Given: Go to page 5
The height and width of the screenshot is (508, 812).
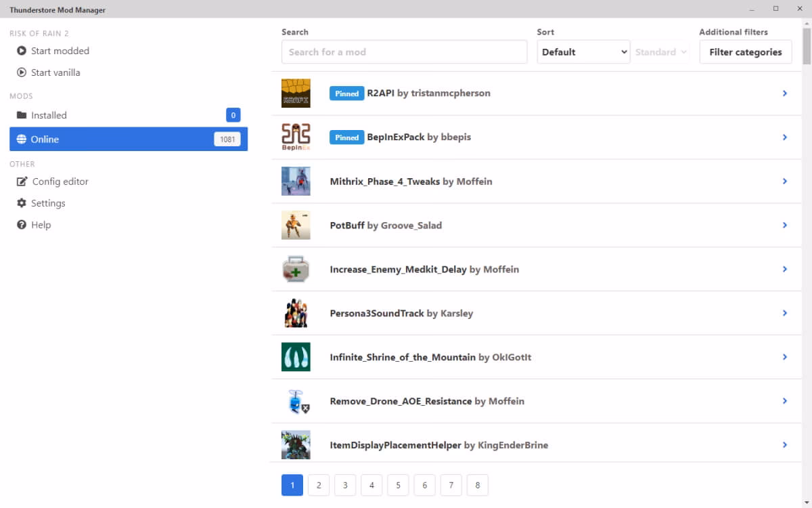Looking at the screenshot, I should pyautogui.click(x=398, y=485).
